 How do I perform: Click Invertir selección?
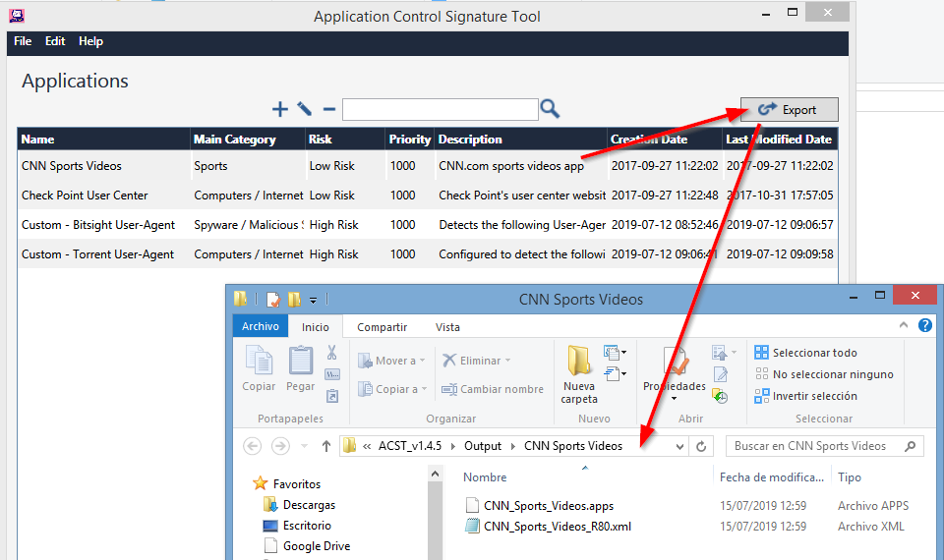(x=805, y=396)
